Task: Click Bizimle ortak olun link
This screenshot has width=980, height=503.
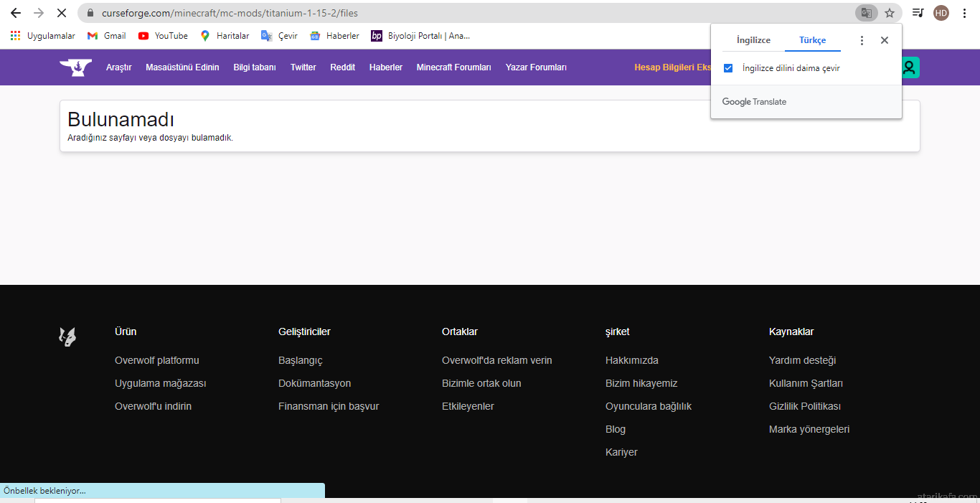Action: 482,383
